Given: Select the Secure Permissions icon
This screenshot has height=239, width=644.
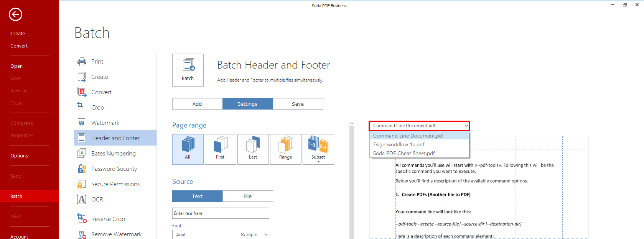Looking at the screenshot, I should (82, 184).
